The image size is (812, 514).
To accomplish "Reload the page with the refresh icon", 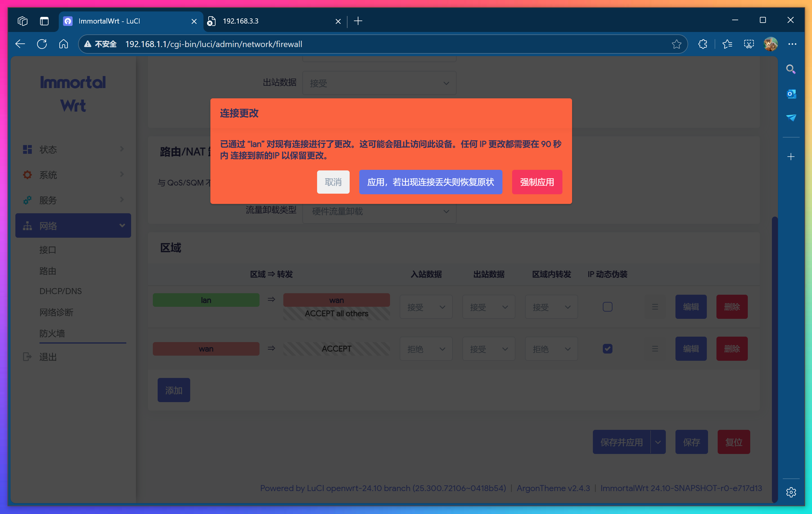I will coord(42,44).
